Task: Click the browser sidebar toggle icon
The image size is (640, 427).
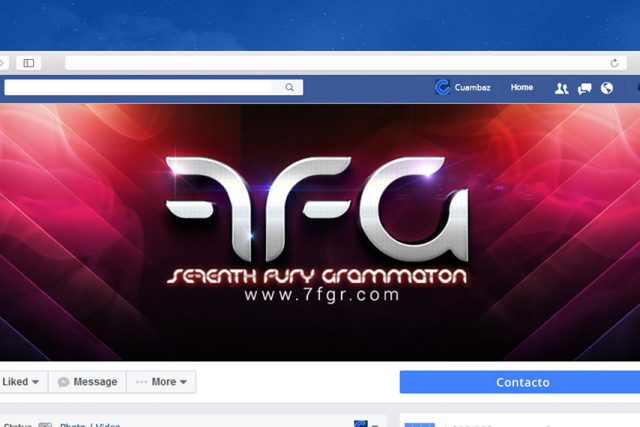Action: click(29, 63)
